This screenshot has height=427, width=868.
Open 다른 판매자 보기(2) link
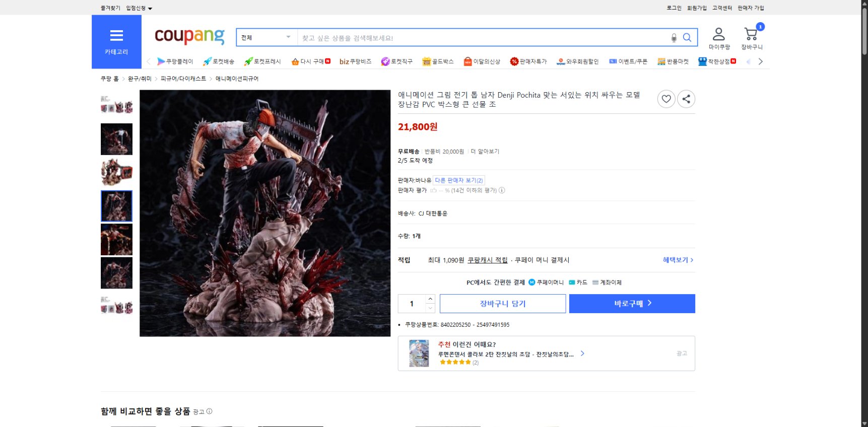[x=459, y=180]
